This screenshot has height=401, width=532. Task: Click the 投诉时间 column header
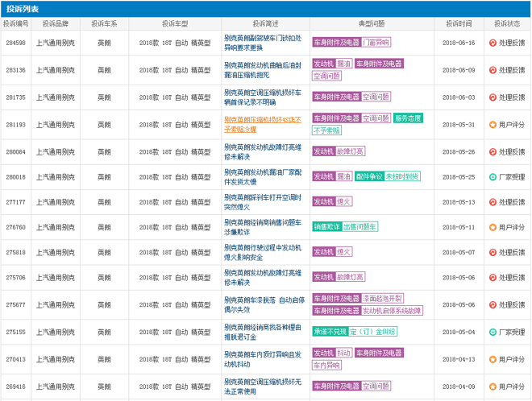(x=459, y=23)
